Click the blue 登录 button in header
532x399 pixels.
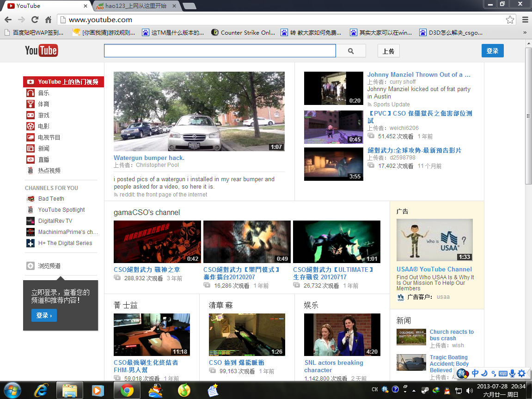[493, 51]
